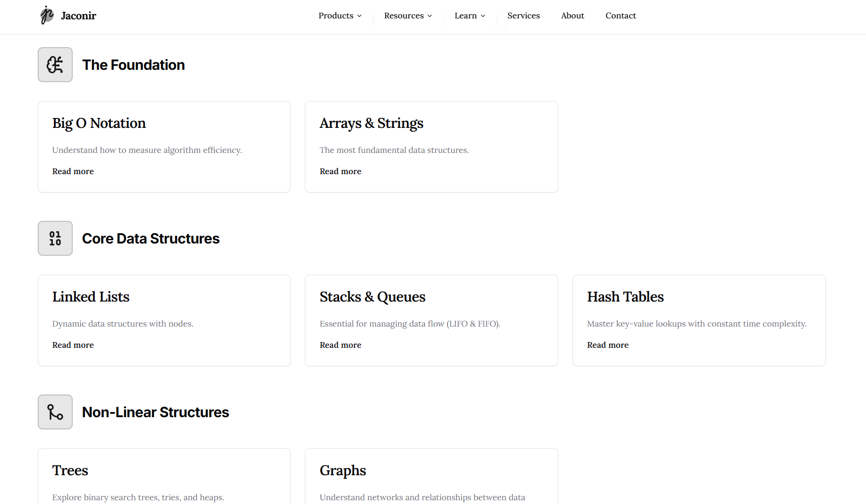This screenshot has height=504, width=866.
Task: Open the Services menu item
Action: [x=523, y=16]
